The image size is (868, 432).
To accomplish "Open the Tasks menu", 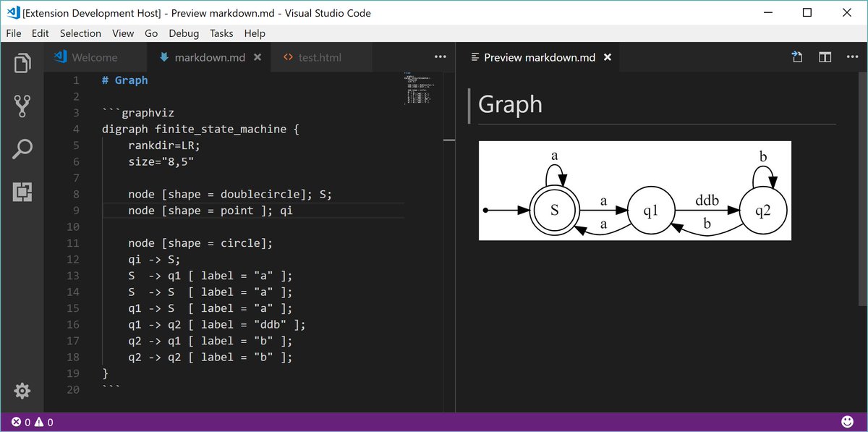I will (x=221, y=33).
